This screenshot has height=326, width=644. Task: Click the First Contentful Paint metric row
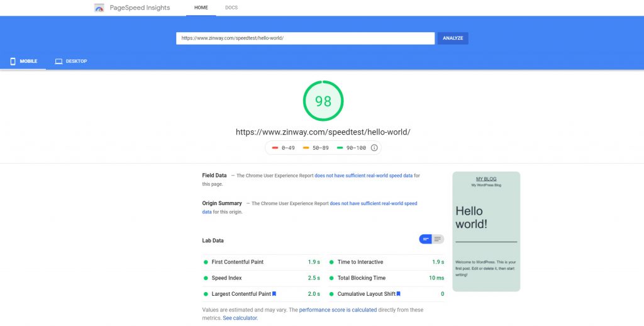[x=262, y=262]
